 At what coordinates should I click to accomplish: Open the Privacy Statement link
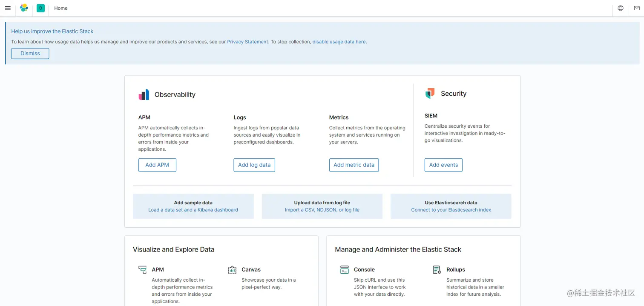(247, 42)
